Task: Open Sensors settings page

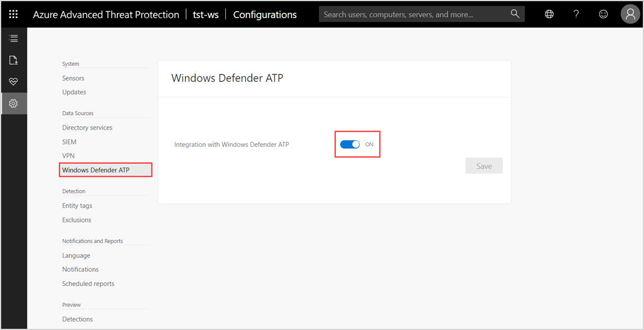Action: point(73,78)
